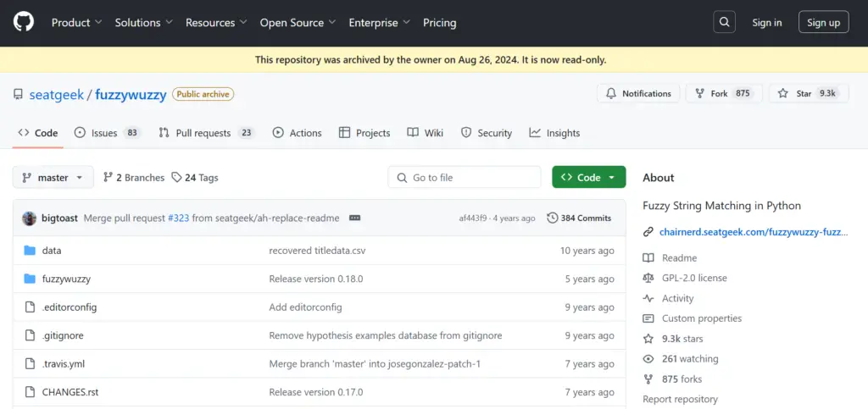This screenshot has height=409, width=868.
Task: Open the Open Source dropdown menu
Action: pos(298,23)
